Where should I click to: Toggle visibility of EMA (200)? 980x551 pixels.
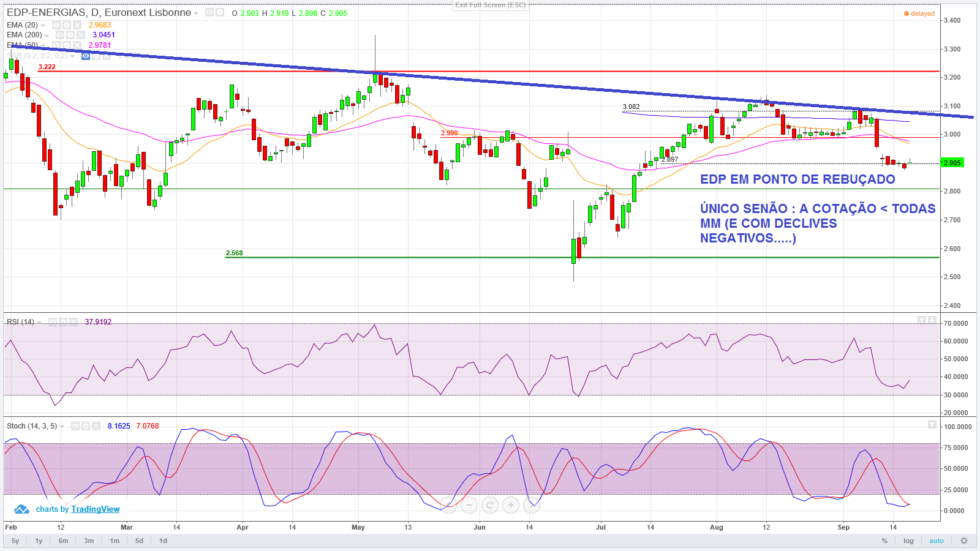(60, 35)
